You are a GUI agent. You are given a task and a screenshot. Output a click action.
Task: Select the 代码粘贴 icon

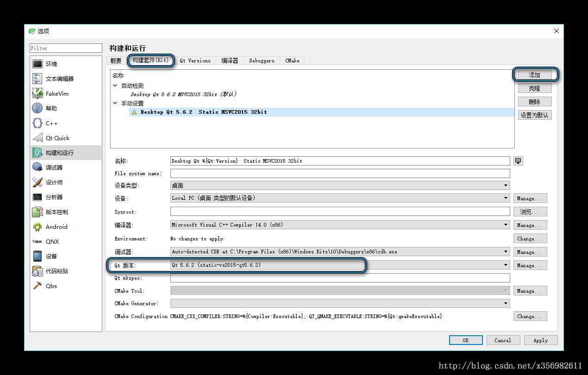[38, 271]
